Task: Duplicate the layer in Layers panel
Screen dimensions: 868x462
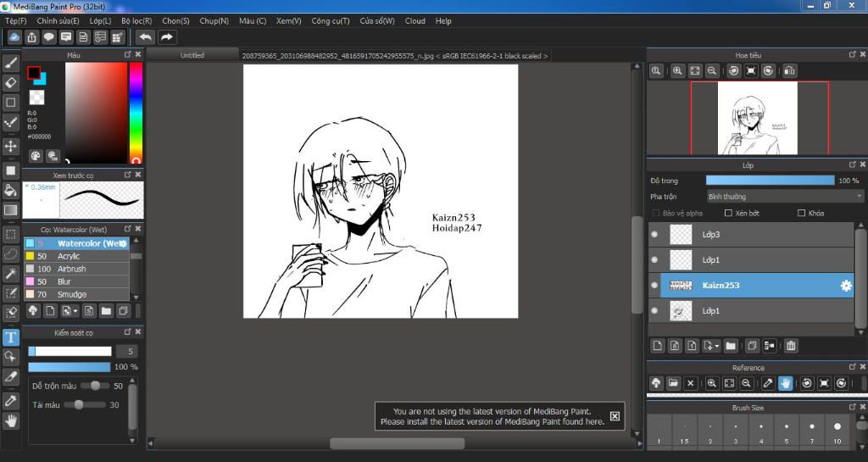Action: pos(752,346)
